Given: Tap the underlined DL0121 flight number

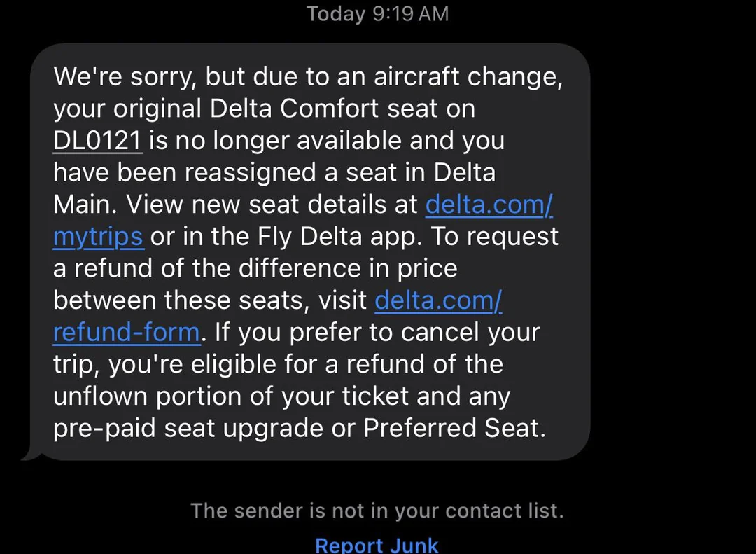Looking at the screenshot, I should coord(98,141).
